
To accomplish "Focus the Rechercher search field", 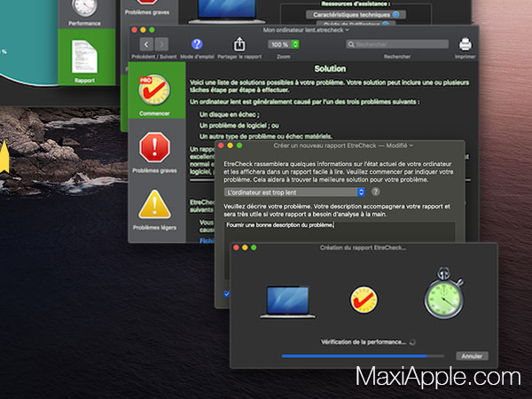I will pos(397,44).
